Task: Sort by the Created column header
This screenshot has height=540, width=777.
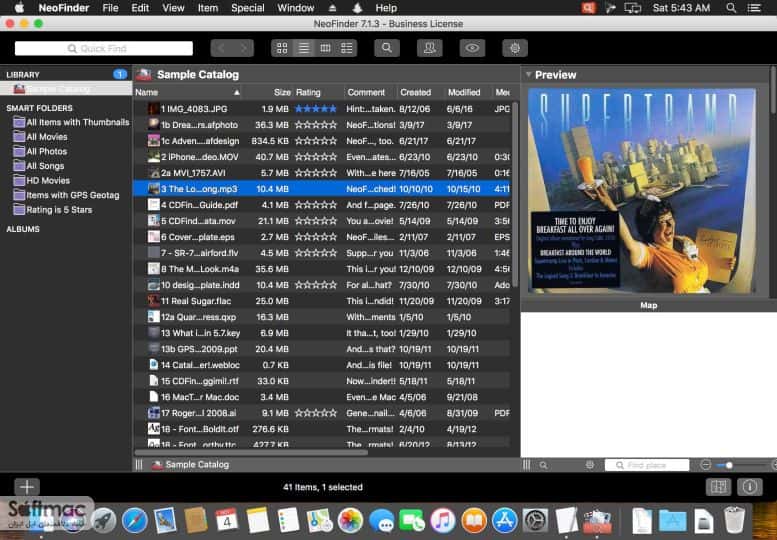Action: pyautogui.click(x=420, y=92)
